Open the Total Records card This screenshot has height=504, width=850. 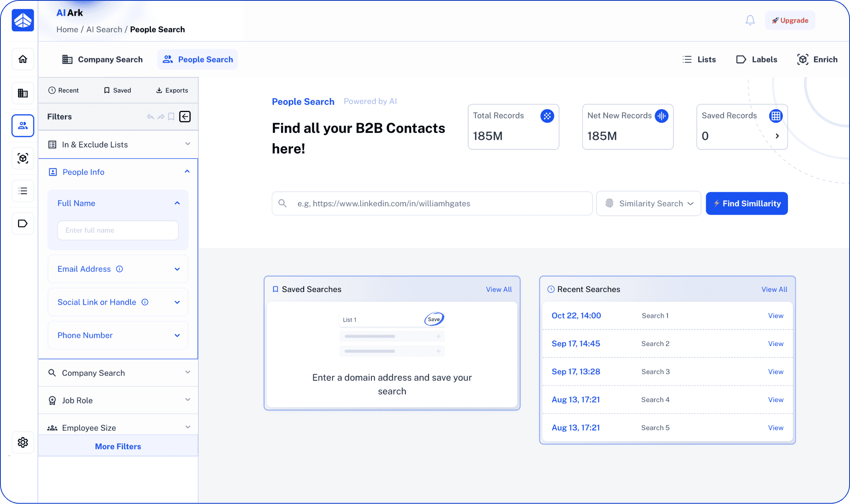click(x=513, y=127)
